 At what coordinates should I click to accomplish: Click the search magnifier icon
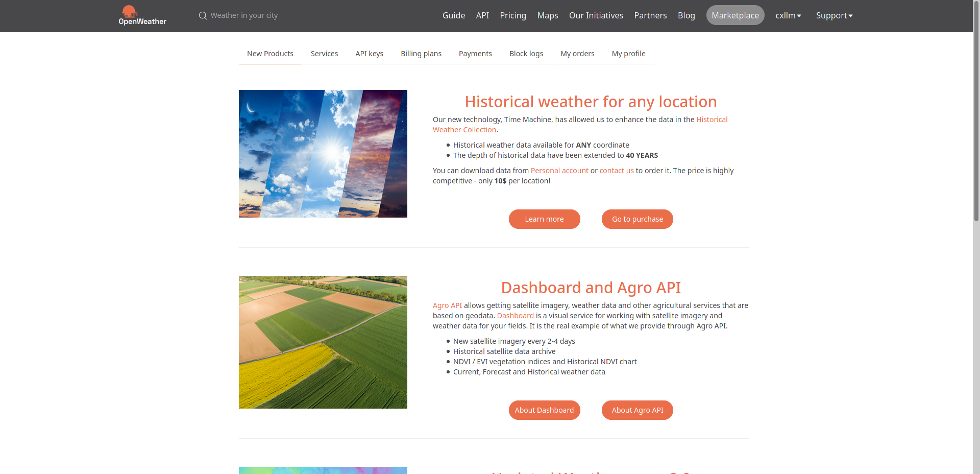click(203, 16)
